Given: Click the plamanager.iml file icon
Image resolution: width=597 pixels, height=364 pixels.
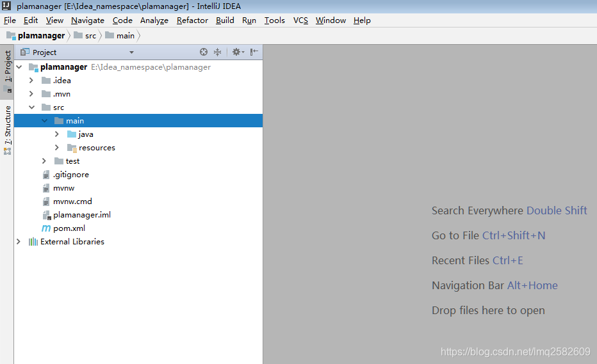Looking at the screenshot, I should pyautogui.click(x=47, y=216).
